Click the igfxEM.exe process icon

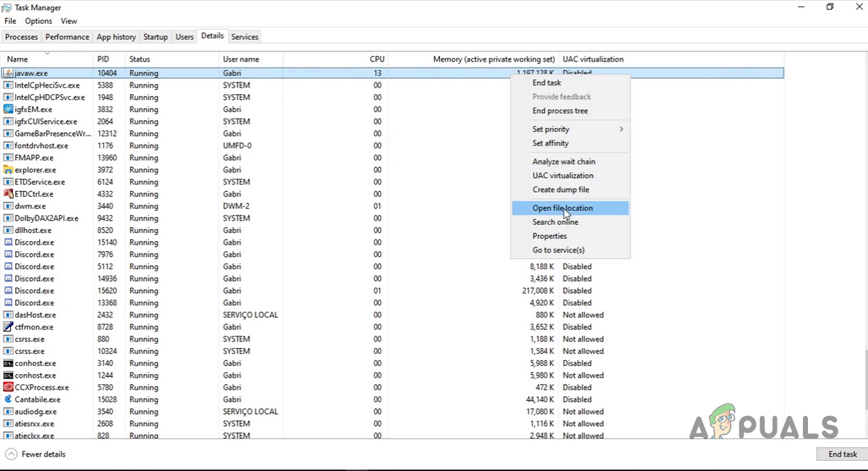coord(8,109)
